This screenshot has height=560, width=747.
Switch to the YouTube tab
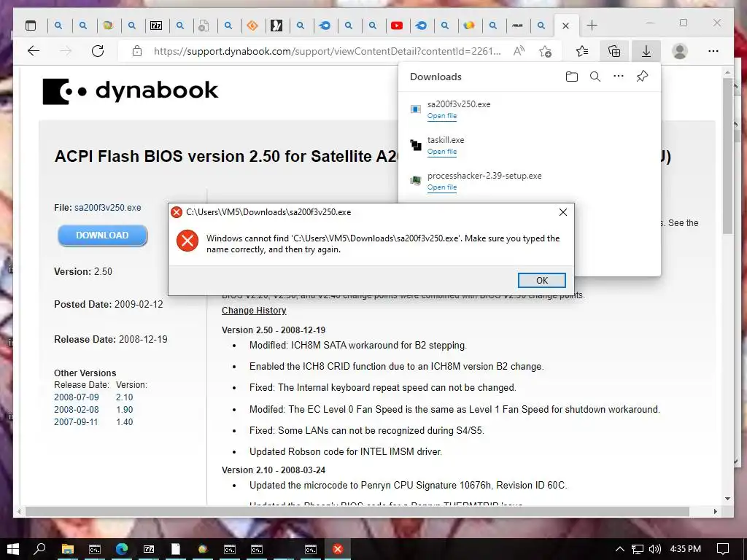tap(397, 26)
